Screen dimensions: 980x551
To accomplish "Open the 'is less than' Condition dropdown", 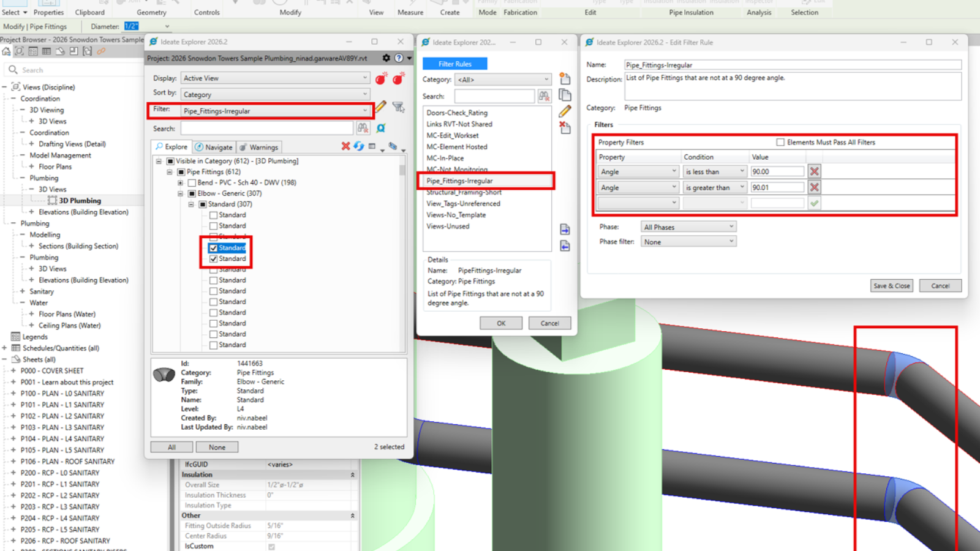I will pyautogui.click(x=714, y=171).
